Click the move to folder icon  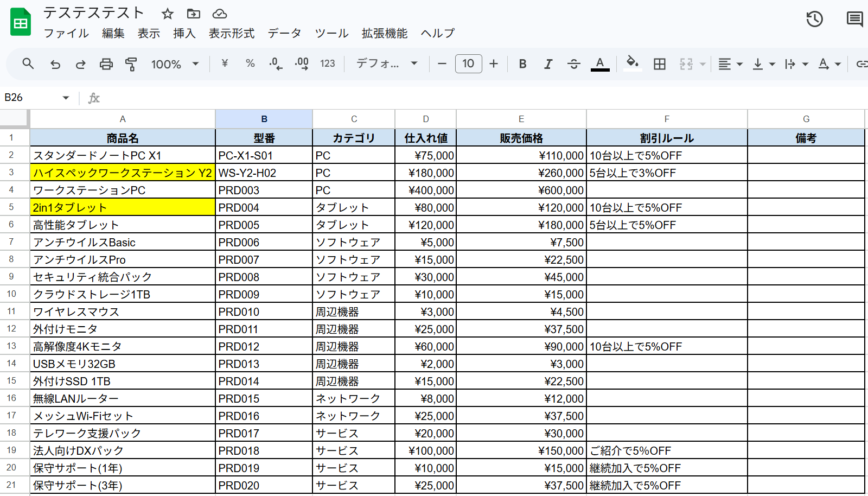click(194, 14)
